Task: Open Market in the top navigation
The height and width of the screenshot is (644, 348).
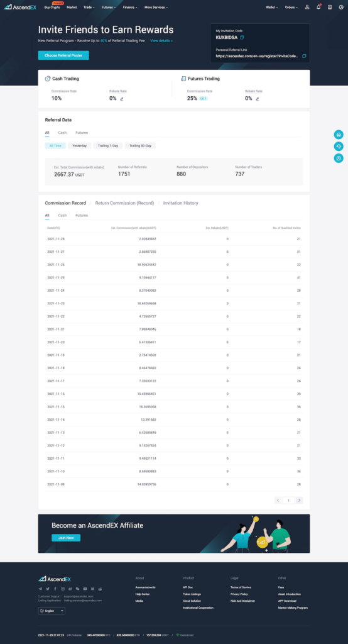Action: pyautogui.click(x=72, y=8)
